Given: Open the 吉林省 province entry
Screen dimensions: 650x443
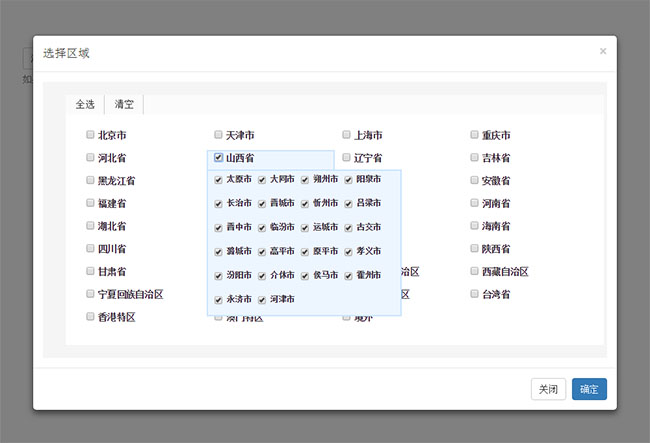Looking at the screenshot, I should [496, 158].
